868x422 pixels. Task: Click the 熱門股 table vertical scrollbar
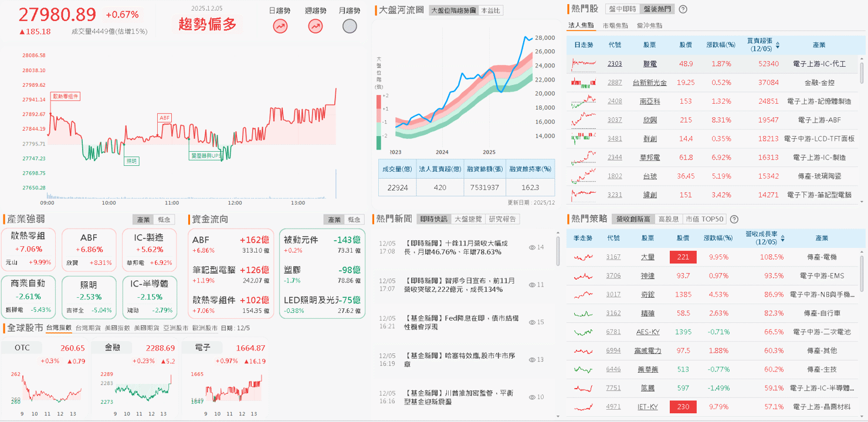[862, 73]
